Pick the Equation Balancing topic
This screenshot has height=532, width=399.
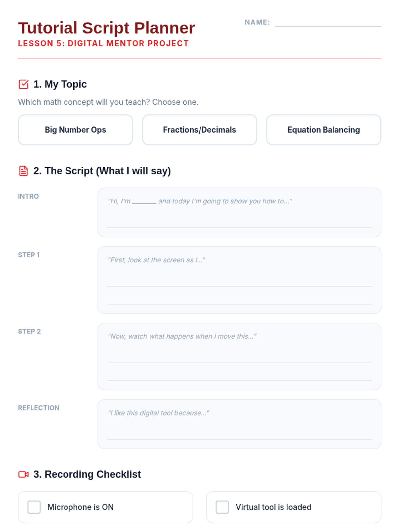click(324, 130)
